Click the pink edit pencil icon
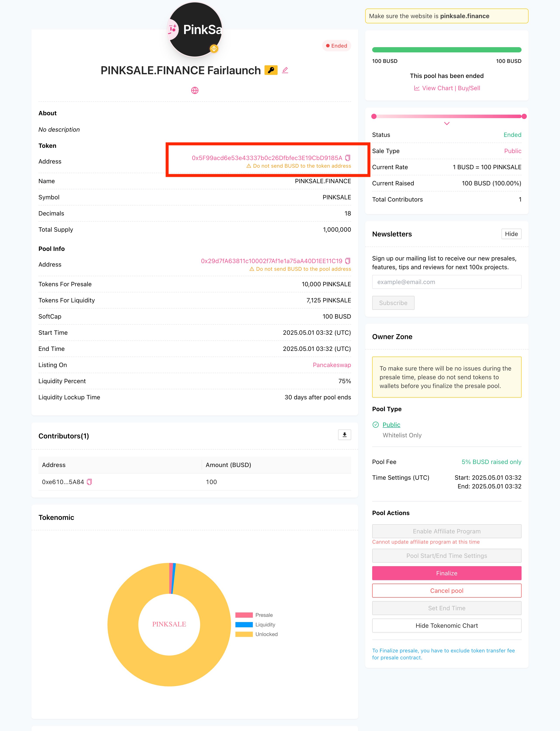The height and width of the screenshot is (731, 560). tap(285, 70)
